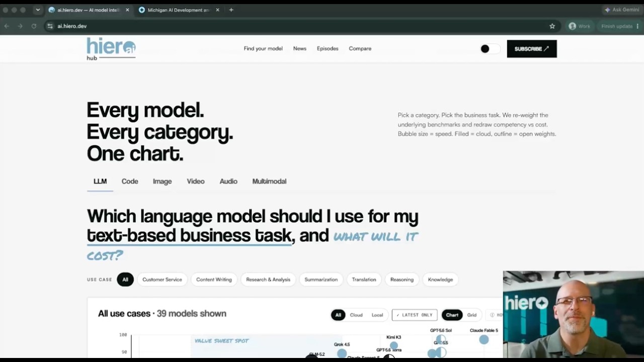Image resolution: width=644 pixels, height=362 pixels.
Task: Open the Compare nav link
Action: 360,49
